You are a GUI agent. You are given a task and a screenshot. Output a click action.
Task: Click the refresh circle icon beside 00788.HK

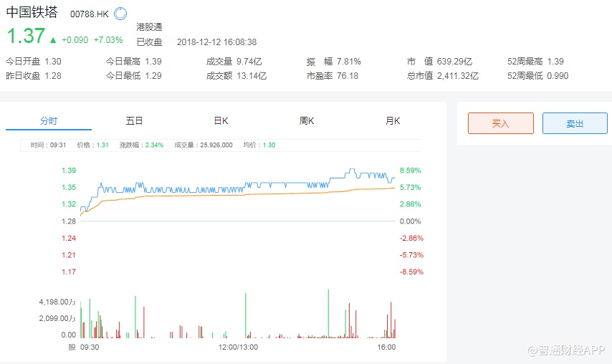click(120, 14)
